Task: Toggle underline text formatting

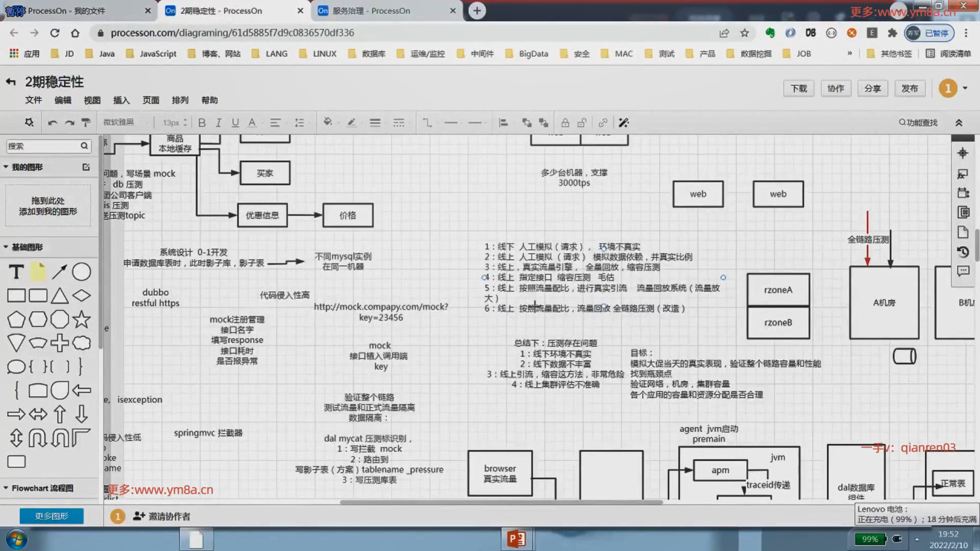Action: coord(235,122)
